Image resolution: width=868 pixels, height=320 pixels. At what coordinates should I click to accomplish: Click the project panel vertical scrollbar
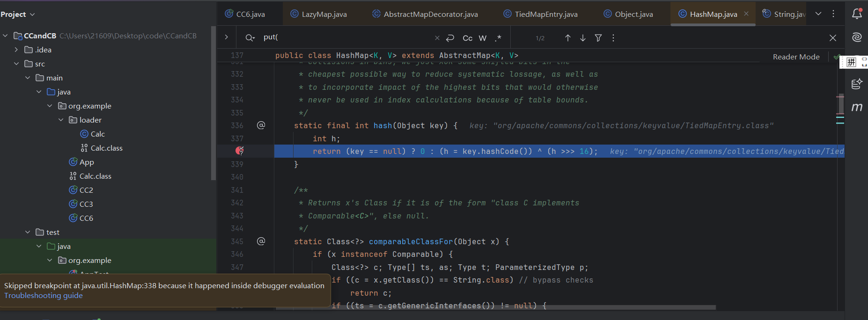[x=213, y=103]
